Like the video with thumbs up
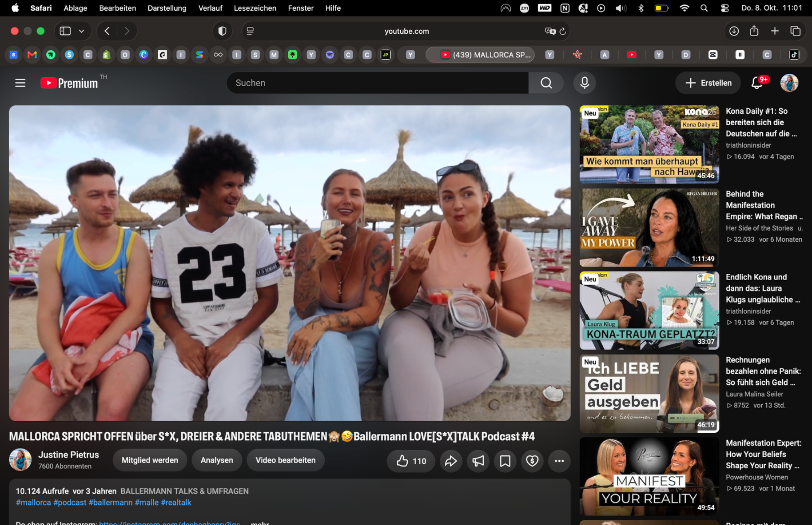Viewport: 812px width, 525px height. 411,460
